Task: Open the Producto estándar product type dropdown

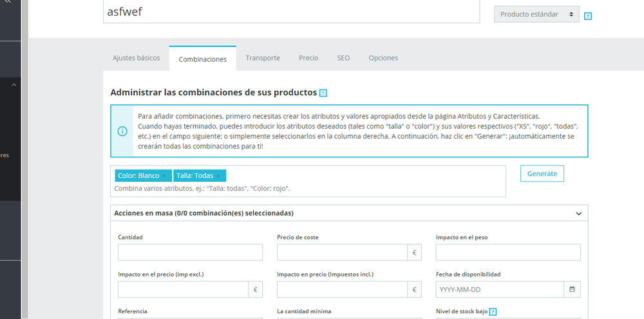Action: pos(536,14)
